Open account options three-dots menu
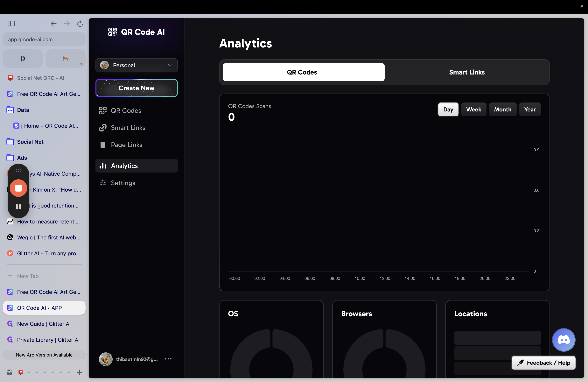588x382 pixels. 168,359
